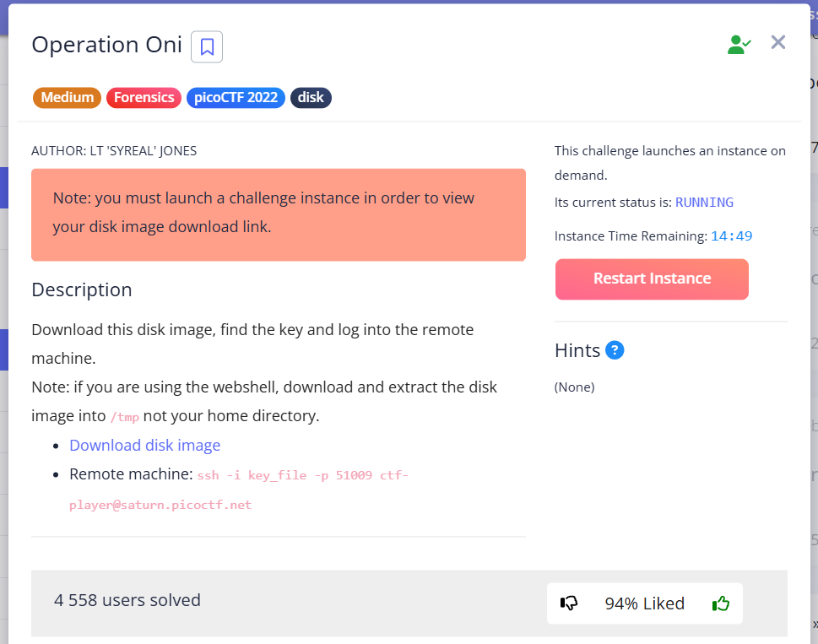This screenshot has width=818, height=644.
Task: Close the challenge dialog
Action: 778,42
